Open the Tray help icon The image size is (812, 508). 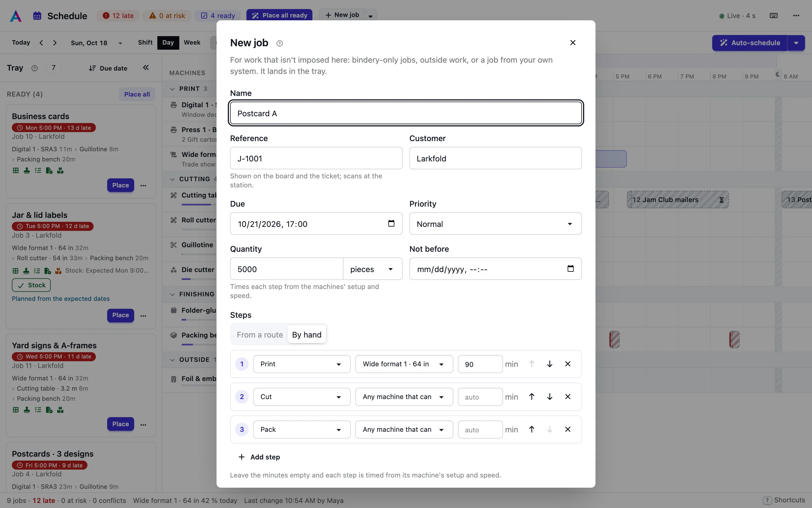pyautogui.click(x=35, y=68)
